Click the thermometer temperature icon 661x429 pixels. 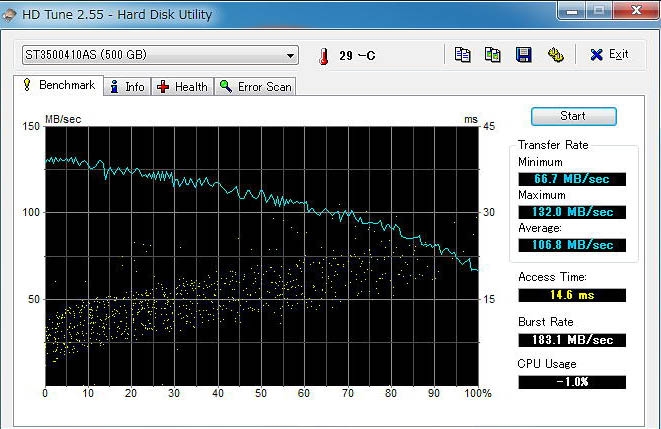[x=323, y=55]
